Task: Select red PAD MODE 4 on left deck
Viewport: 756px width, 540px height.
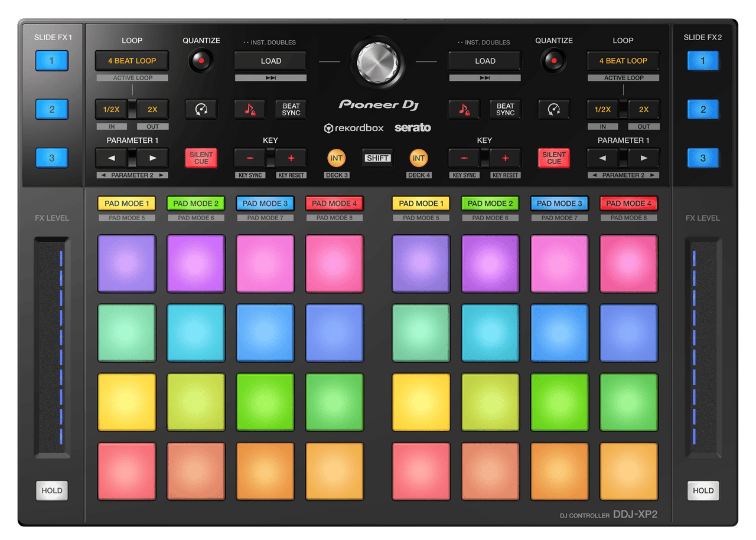Action: tap(334, 204)
